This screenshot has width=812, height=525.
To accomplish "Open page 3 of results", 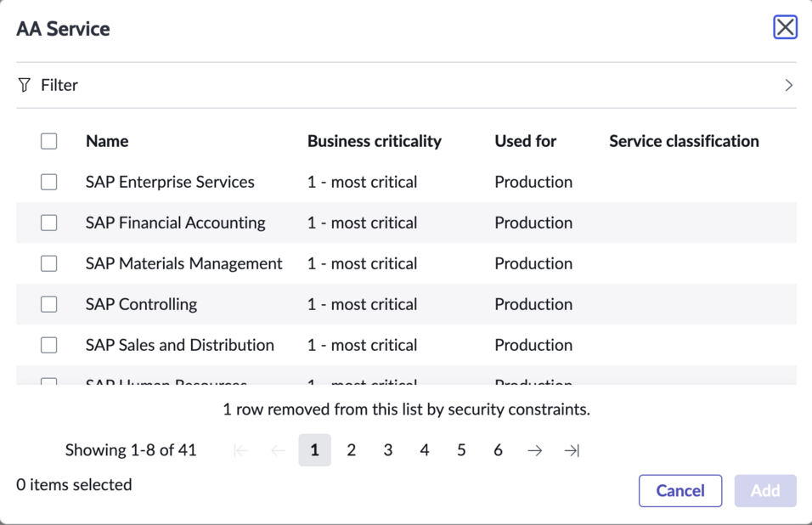I will coord(388,450).
